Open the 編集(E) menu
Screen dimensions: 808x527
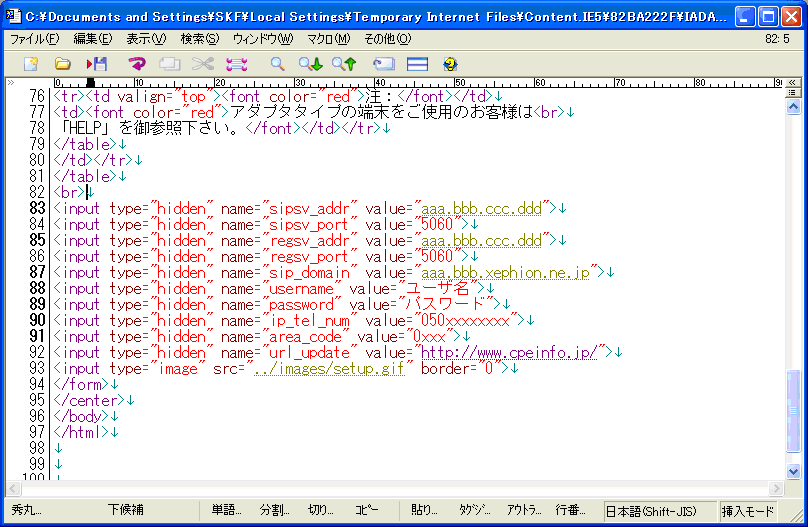point(93,39)
